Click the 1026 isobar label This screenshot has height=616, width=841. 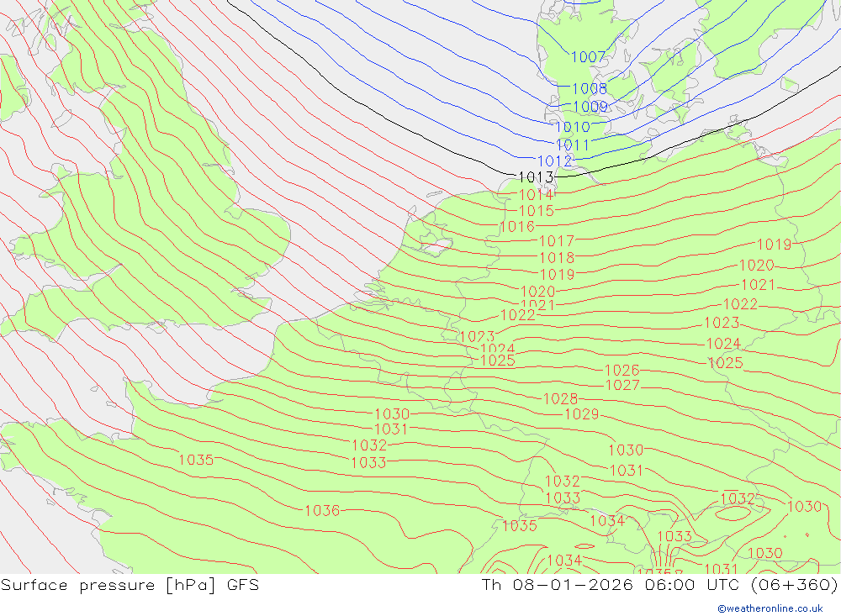(621, 371)
